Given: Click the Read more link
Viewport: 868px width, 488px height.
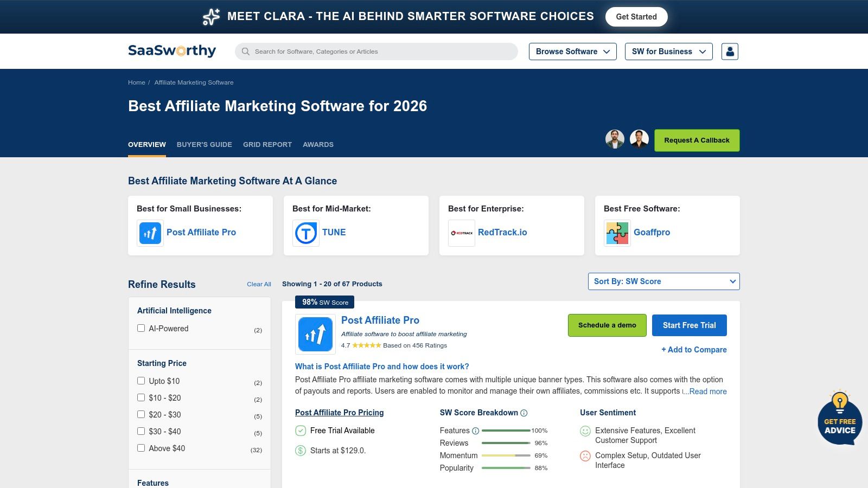Looking at the screenshot, I should pyautogui.click(x=707, y=391).
